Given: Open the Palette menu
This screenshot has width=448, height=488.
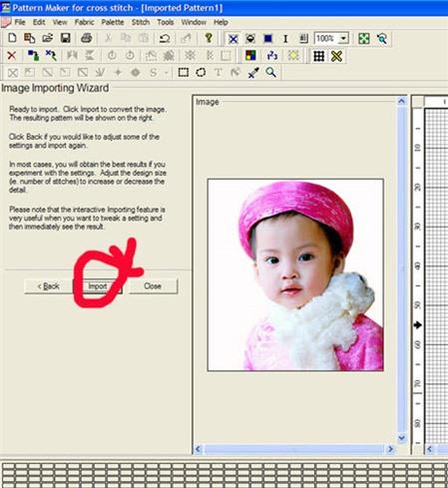Looking at the screenshot, I should tap(113, 22).
